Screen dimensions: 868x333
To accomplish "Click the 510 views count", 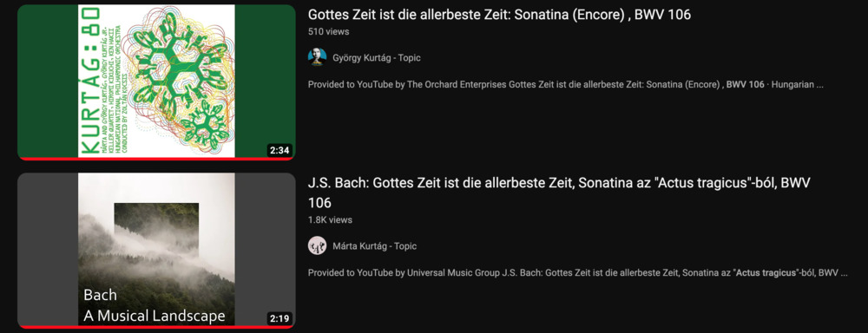I will point(328,31).
